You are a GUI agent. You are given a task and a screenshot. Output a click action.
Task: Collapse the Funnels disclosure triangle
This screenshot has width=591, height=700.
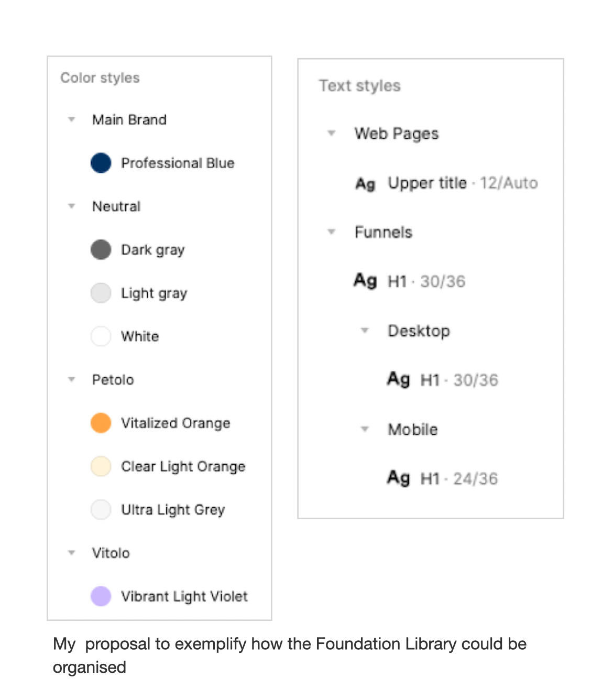(x=331, y=232)
